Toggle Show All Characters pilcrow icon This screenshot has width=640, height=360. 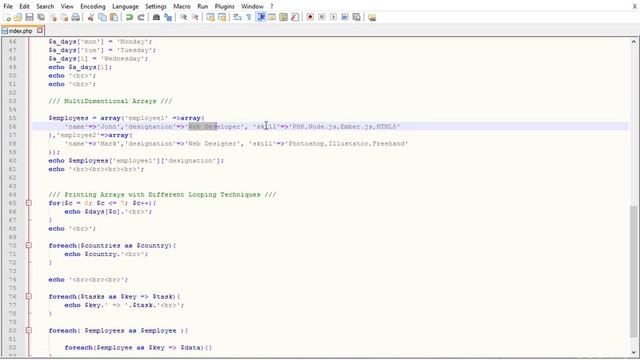tap(249, 17)
